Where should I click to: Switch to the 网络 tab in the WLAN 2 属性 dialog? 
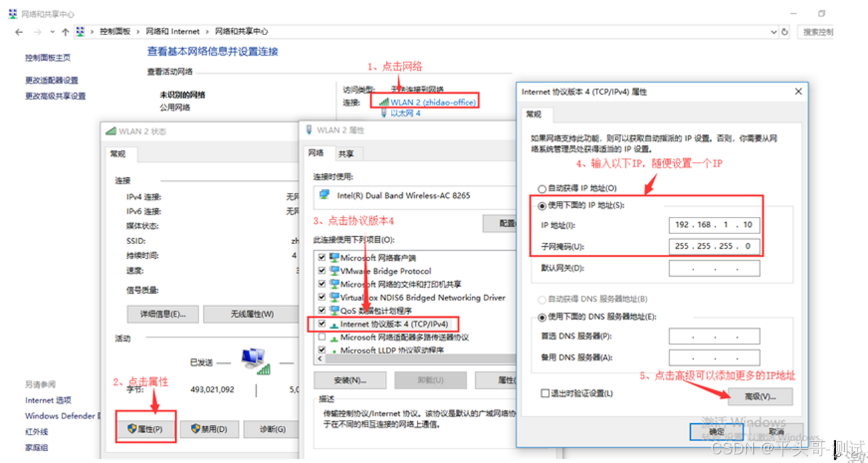pos(317,153)
